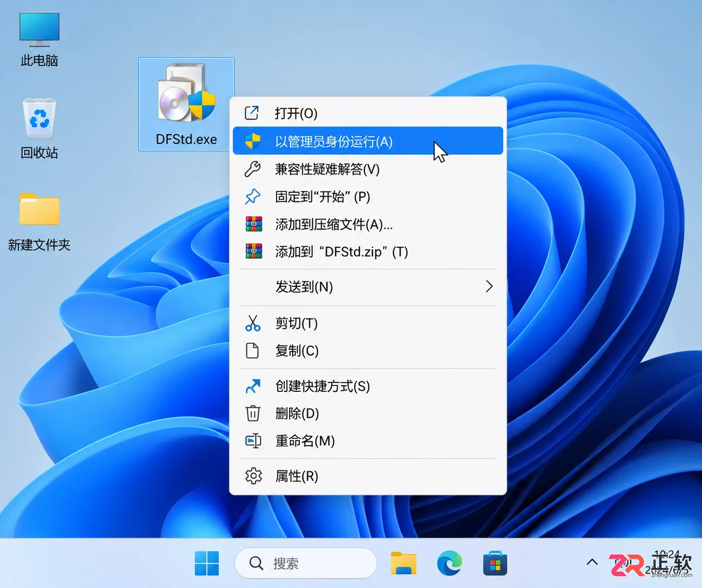Screen dimensions: 702x588
Task: Choose 固定到"开始" (P) in the context menu
Action: (x=368, y=196)
